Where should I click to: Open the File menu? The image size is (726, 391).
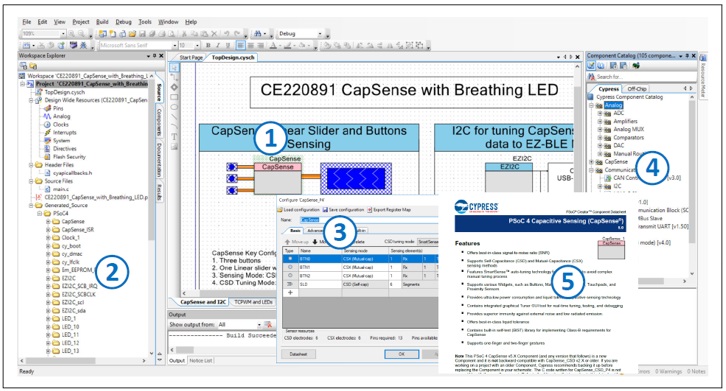coord(26,22)
